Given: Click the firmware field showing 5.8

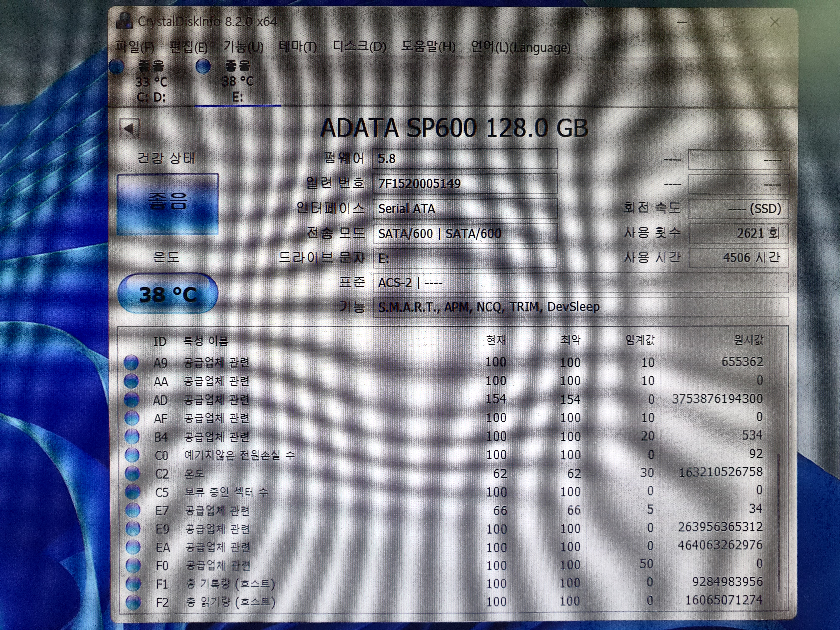Looking at the screenshot, I should tap(465, 158).
